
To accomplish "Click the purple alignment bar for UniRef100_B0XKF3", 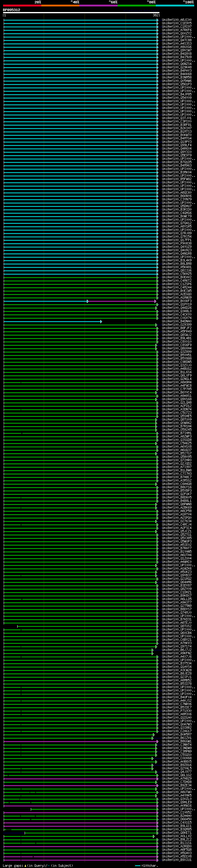I will pos(122,301).
